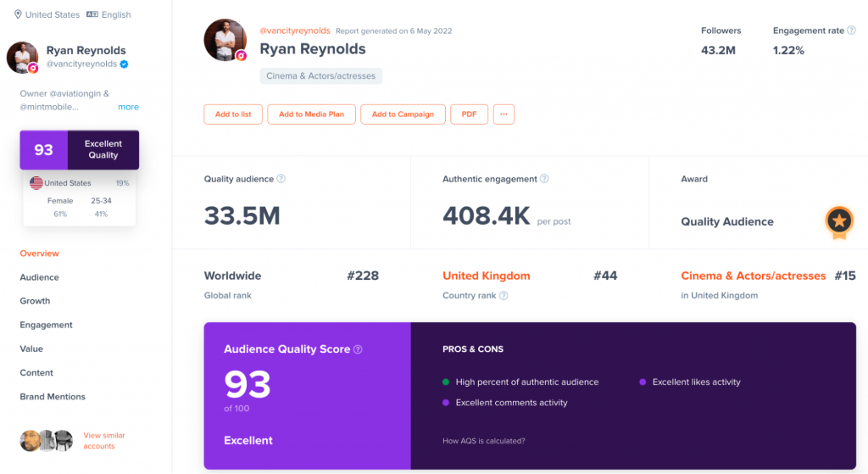
Task: Open the View similar accounts link
Action: click(104, 441)
